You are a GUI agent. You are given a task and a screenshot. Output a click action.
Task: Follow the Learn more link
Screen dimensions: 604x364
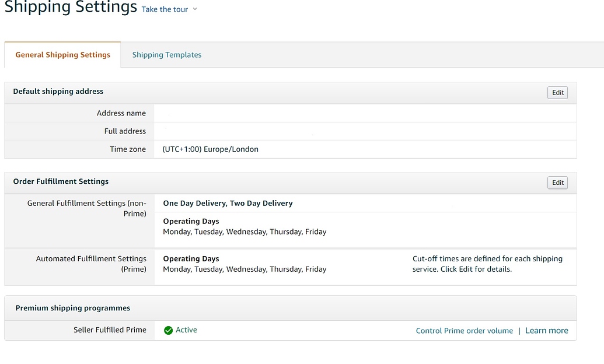tap(546, 331)
